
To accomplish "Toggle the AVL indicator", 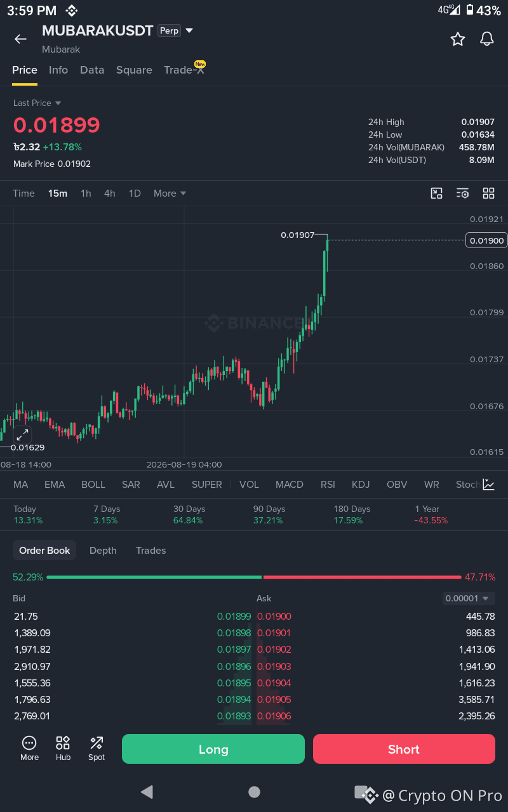I will (166, 485).
